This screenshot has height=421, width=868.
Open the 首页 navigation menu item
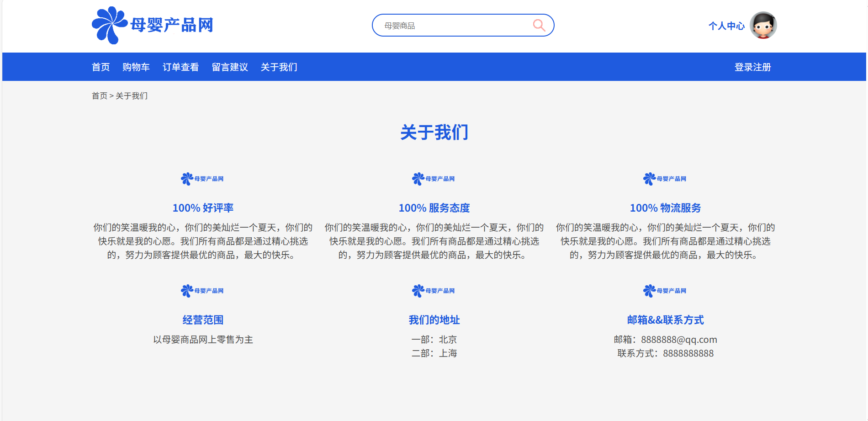[101, 67]
